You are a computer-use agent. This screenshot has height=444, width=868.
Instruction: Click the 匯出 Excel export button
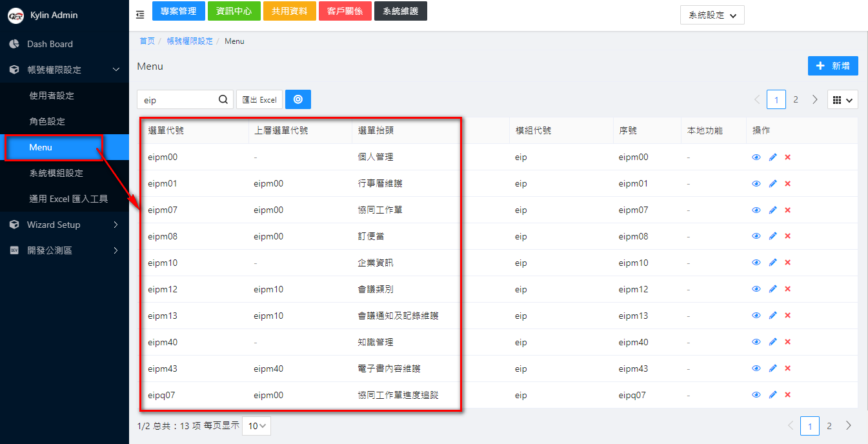[259, 99]
